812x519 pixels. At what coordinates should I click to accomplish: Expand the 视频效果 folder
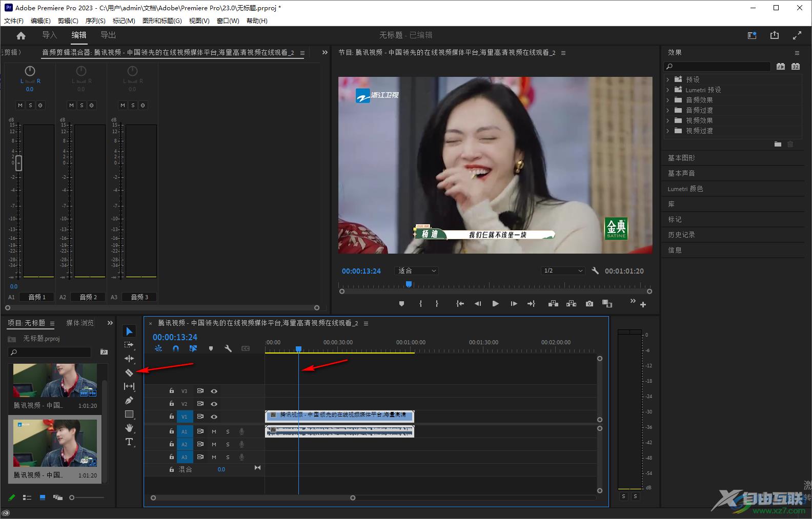[668, 120]
